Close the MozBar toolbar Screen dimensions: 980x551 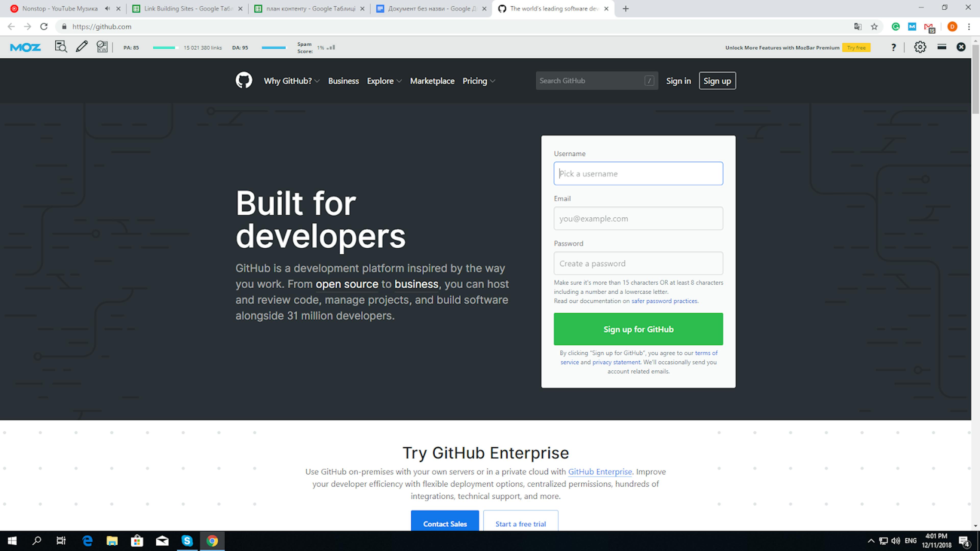(961, 47)
